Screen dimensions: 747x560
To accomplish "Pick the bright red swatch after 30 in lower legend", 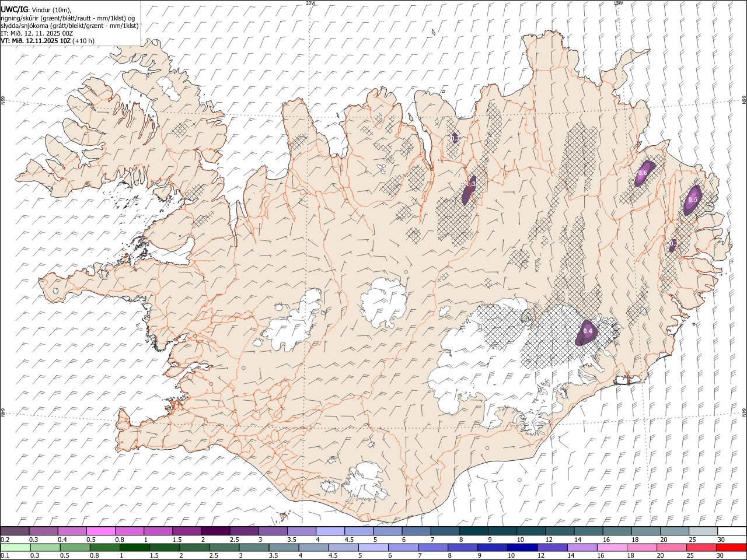I will pyautogui.click(x=731, y=548).
